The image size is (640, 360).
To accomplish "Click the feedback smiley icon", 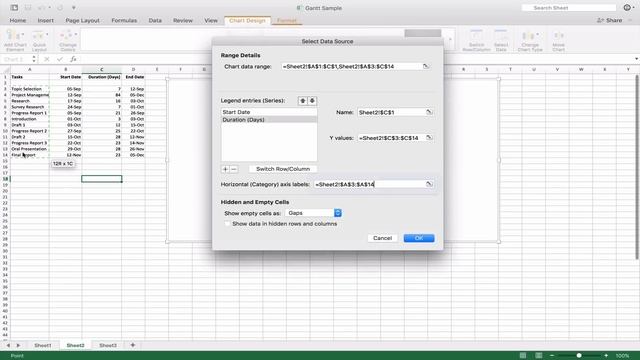I will point(627,8).
